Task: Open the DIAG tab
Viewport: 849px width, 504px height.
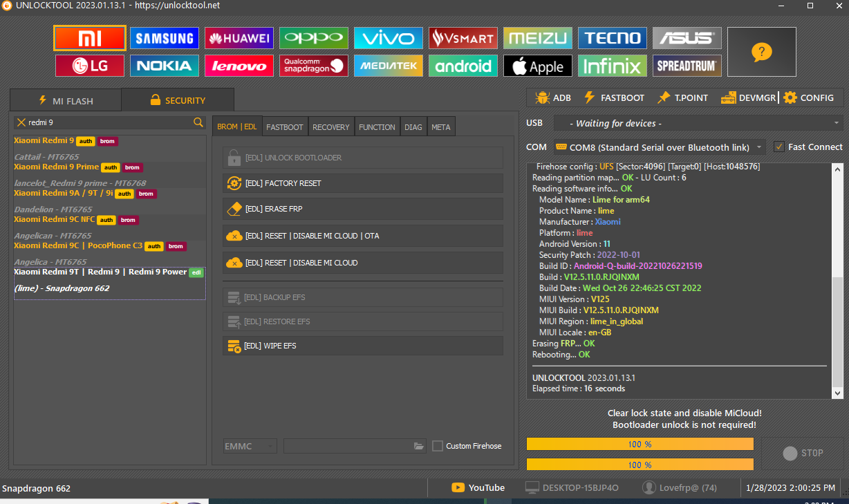Action: coord(413,127)
